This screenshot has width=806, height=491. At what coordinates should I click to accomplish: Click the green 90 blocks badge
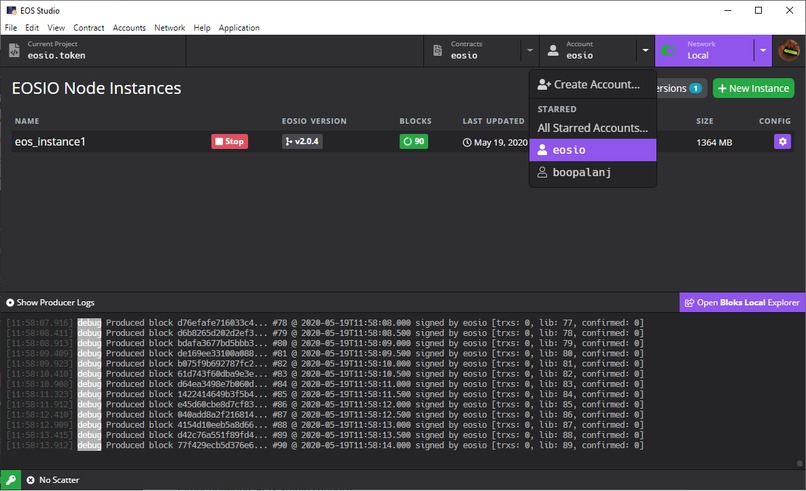(x=414, y=141)
